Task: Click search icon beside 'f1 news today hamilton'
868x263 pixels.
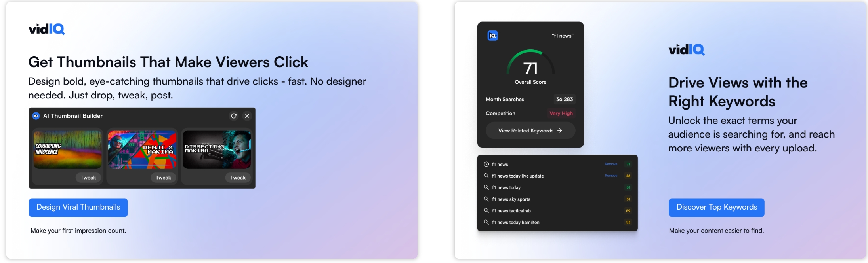Action: [x=486, y=222]
